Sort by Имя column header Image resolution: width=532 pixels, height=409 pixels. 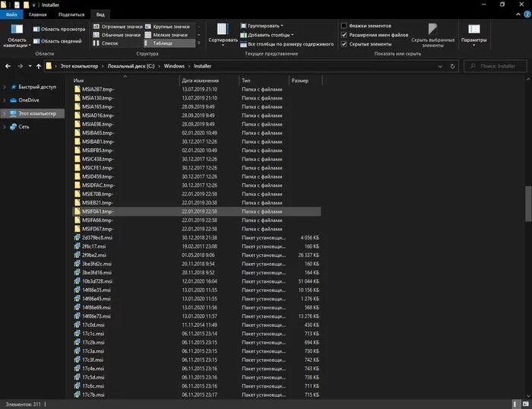pyautogui.click(x=125, y=81)
